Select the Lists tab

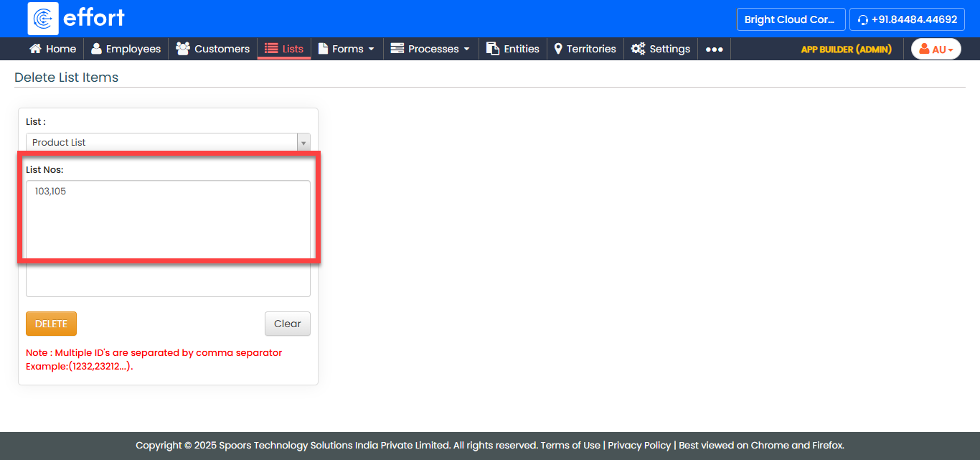pos(284,49)
